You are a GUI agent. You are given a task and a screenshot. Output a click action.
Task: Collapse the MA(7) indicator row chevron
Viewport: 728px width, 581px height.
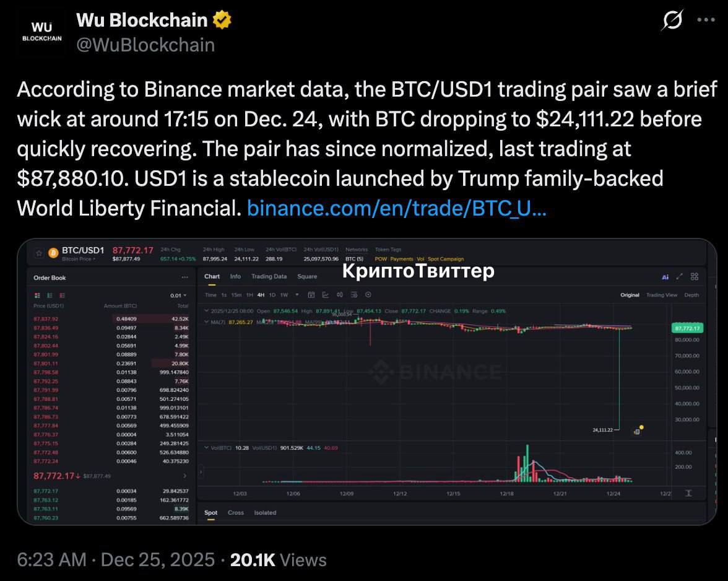[206, 322]
